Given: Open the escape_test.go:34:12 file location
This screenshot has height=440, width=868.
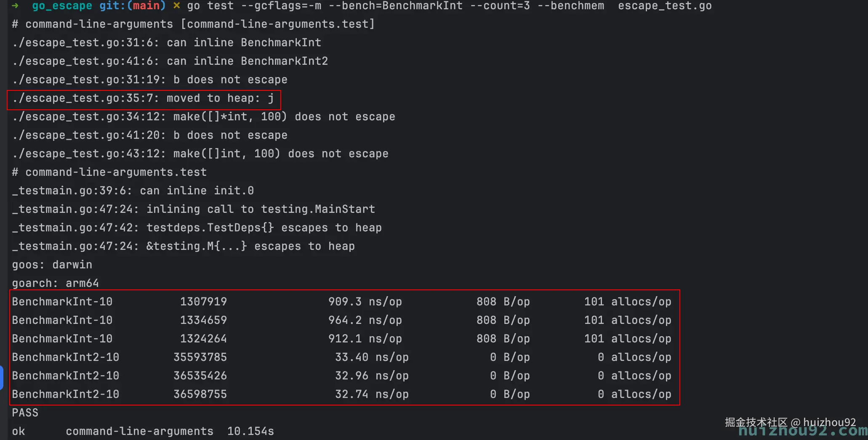Looking at the screenshot, I should [x=89, y=117].
